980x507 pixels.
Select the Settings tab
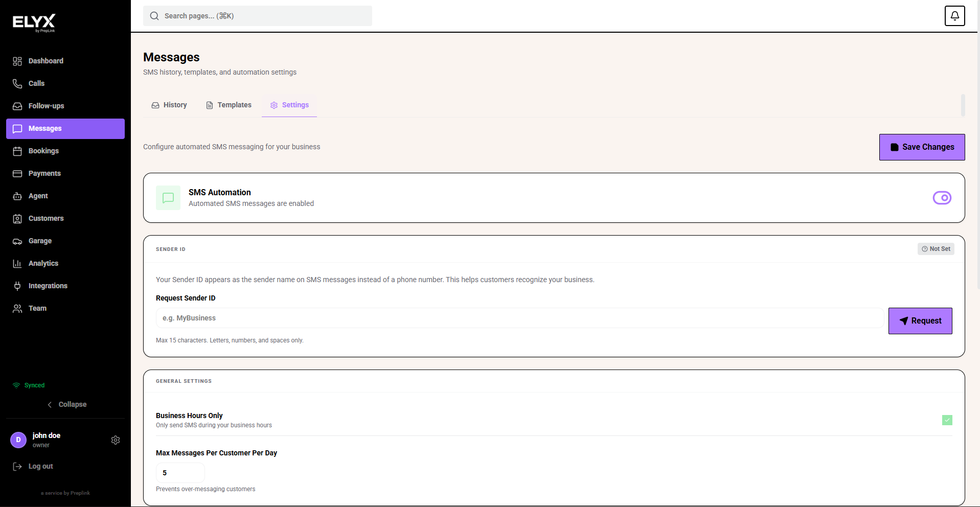tap(289, 105)
